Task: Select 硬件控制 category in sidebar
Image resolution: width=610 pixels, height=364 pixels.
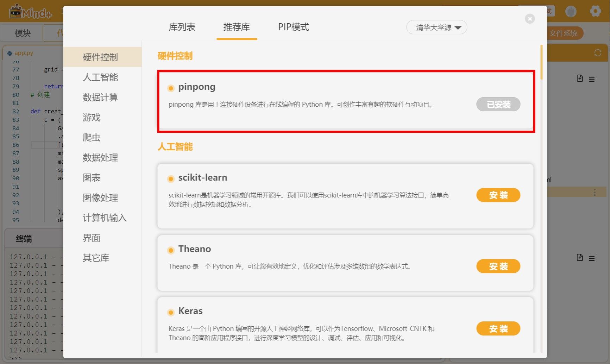Action: pyautogui.click(x=102, y=57)
